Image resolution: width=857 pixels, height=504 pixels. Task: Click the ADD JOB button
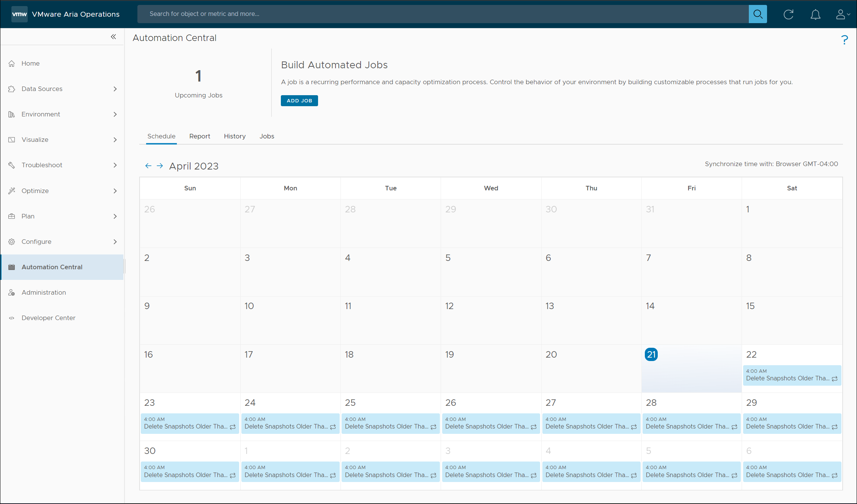[299, 100]
